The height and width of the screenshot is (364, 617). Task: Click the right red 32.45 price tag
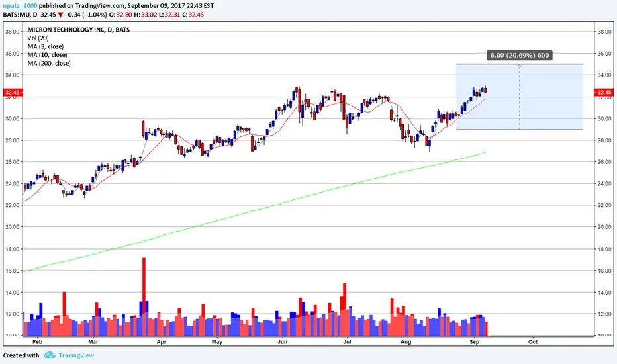[604, 93]
